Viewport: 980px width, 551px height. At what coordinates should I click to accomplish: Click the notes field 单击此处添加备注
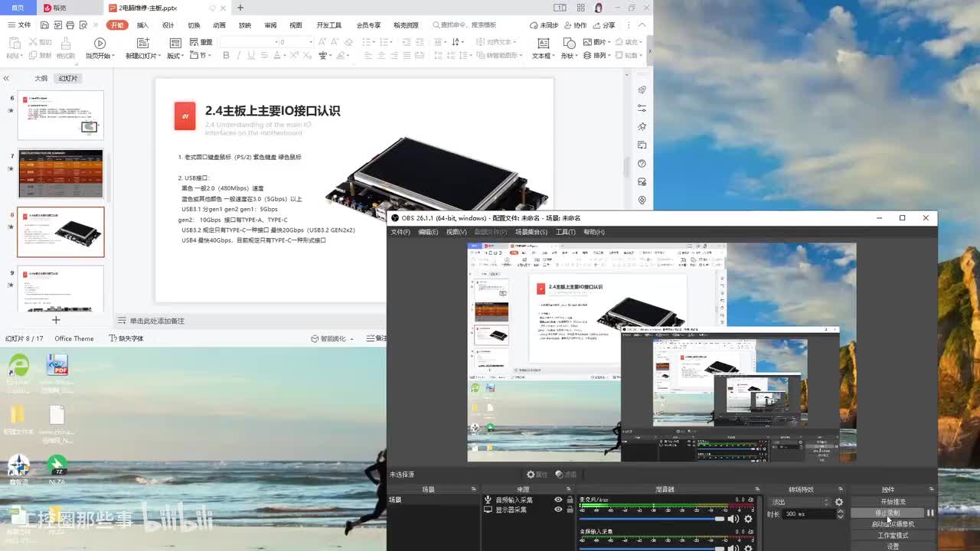pos(157,321)
